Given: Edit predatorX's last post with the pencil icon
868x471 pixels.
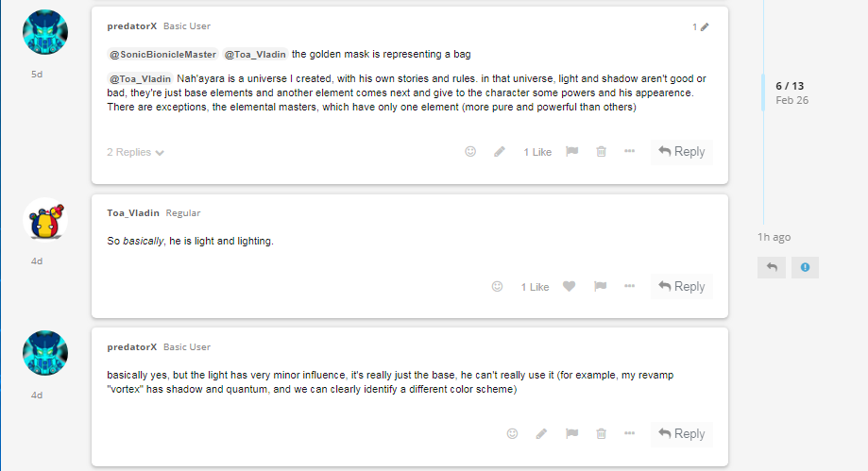Looking at the screenshot, I should (x=541, y=434).
